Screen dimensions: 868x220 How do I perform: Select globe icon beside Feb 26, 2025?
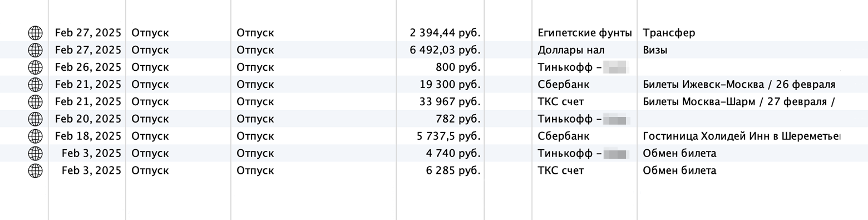coord(35,67)
